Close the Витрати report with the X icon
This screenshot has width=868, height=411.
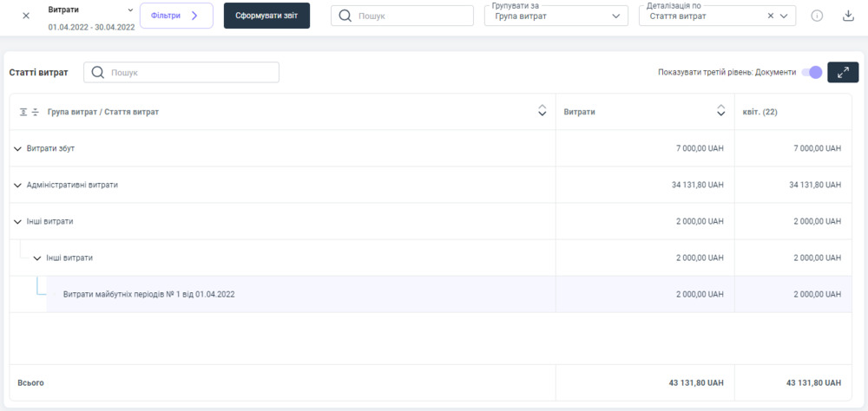tap(25, 16)
